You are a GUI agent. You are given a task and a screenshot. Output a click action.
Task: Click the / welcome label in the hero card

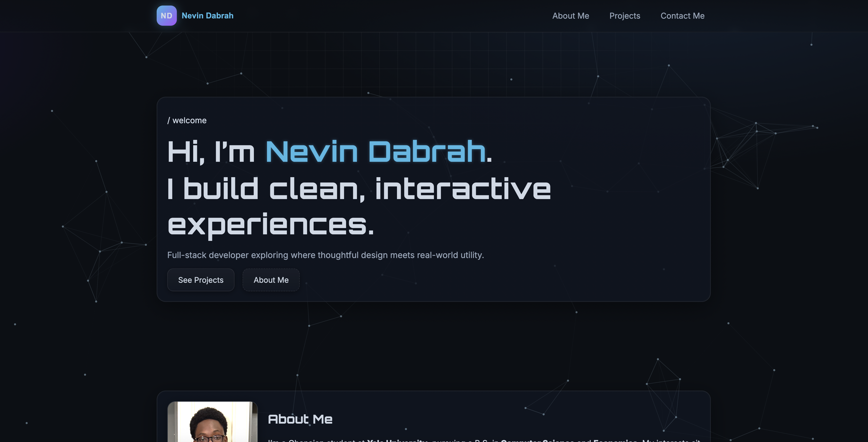coord(187,120)
